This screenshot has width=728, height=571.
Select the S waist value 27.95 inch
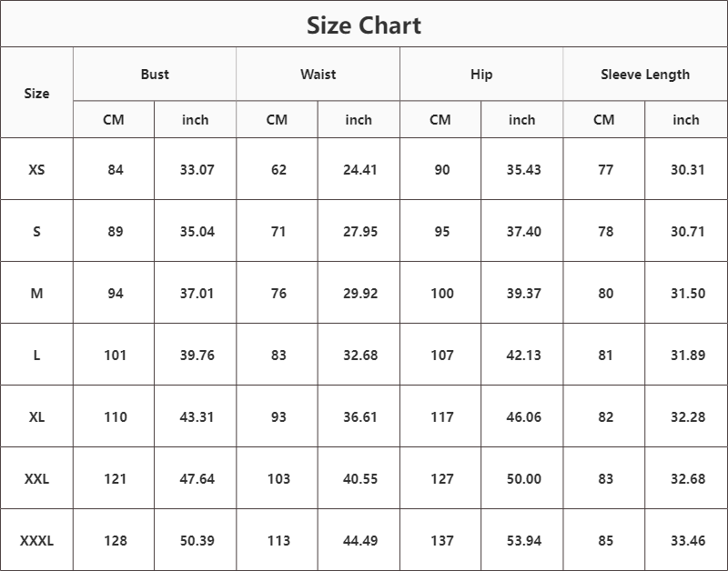coord(360,231)
